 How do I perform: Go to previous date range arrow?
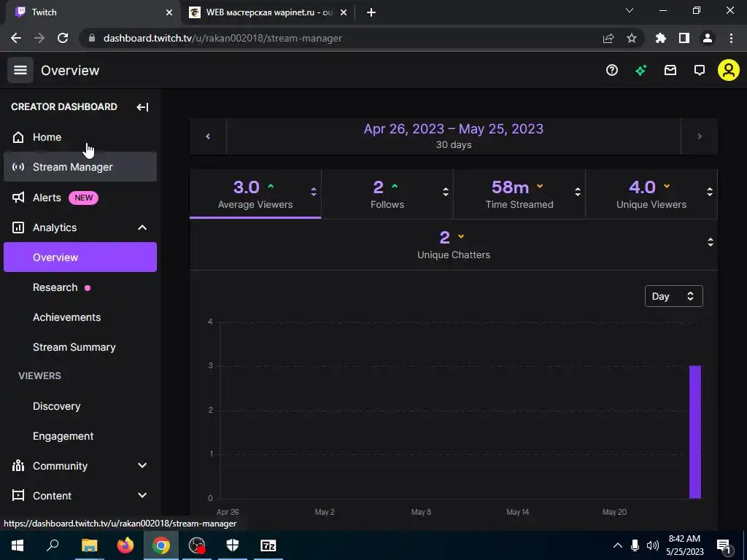(208, 136)
